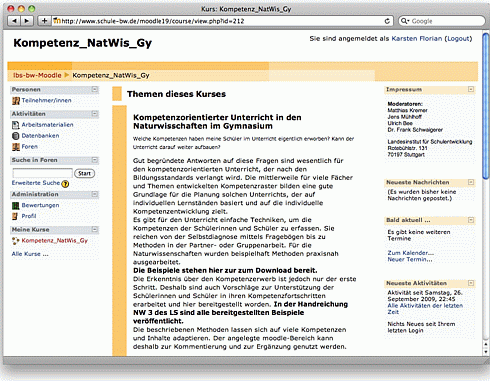Collapse the Suche in Foren block
This screenshot has width=490, height=381.
click(x=95, y=160)
